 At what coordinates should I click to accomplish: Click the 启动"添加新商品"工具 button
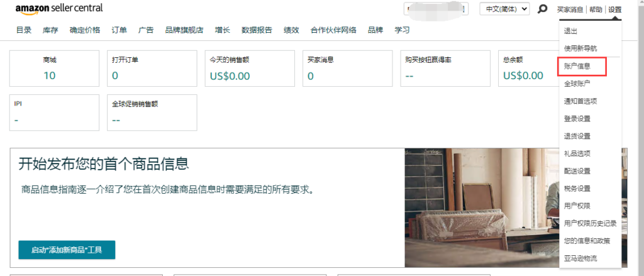tap(67, 250)
